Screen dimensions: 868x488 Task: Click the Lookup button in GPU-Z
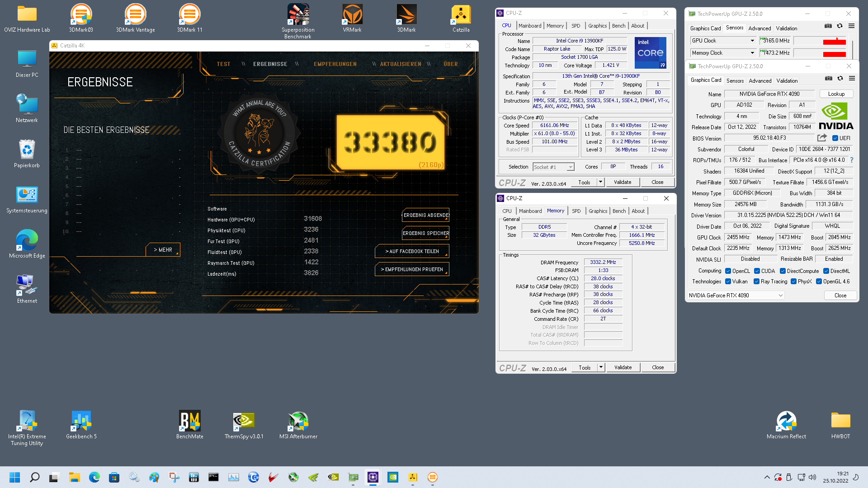836,94
